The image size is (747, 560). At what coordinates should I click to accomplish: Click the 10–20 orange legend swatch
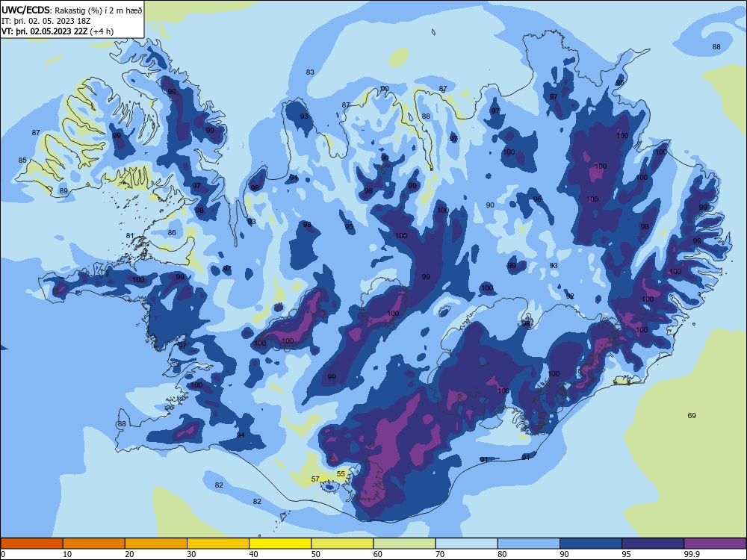coord(94,544)
